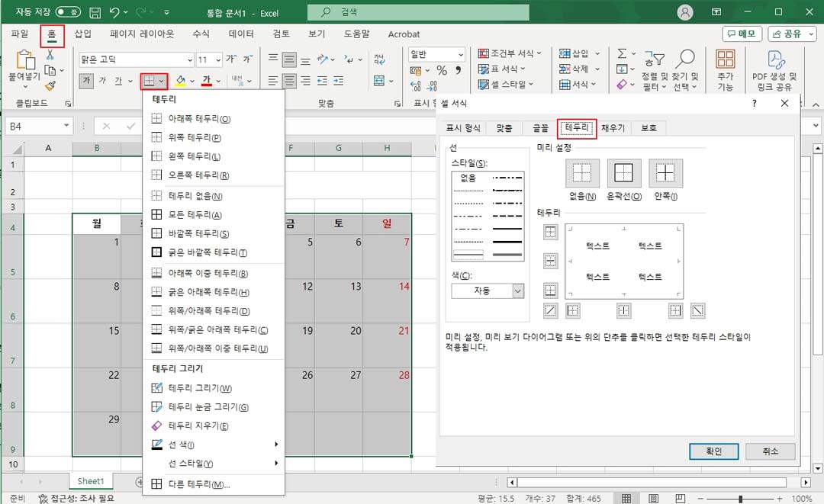
Task: Click the Outline preset border button
Action: (624, 173)
